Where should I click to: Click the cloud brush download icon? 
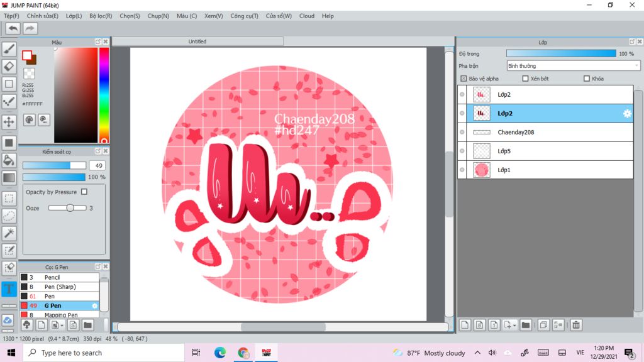tap(26, 325)
